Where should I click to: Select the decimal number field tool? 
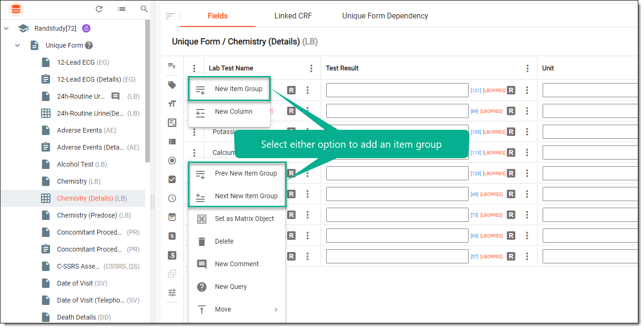click(x=172, y=255)
